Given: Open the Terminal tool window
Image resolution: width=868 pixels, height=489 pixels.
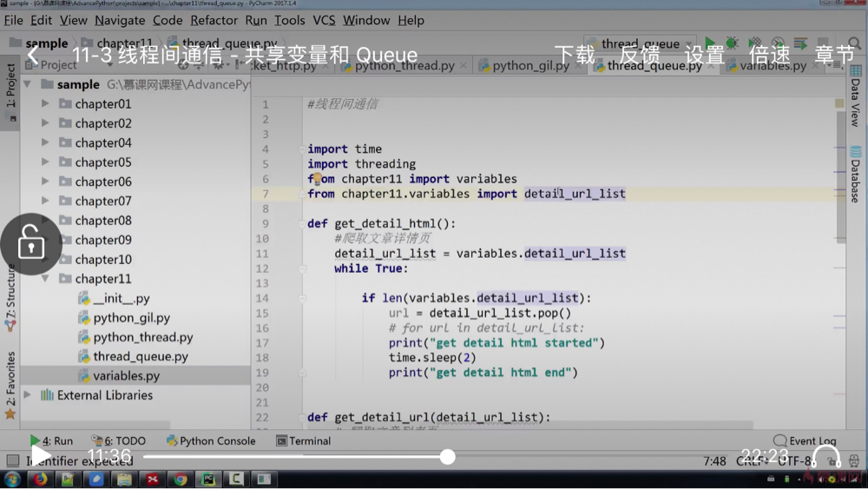Looking at the screenshot, I should coord(303,441).
